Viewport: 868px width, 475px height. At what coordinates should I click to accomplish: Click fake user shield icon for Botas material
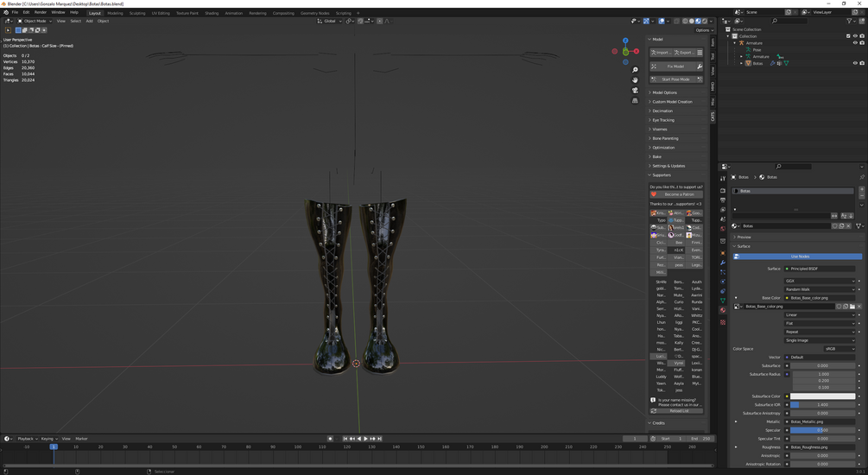tap(835, 226)
